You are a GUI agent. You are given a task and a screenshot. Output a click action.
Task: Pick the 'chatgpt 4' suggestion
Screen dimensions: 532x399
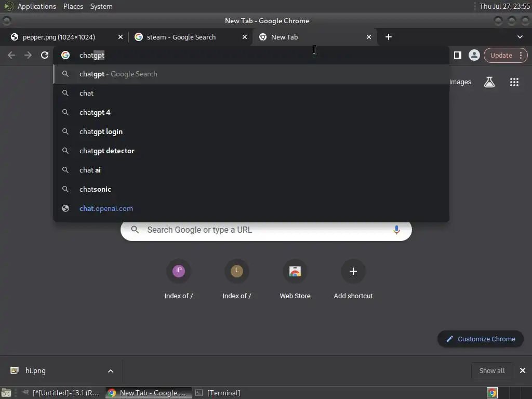[x=251, y=112]
